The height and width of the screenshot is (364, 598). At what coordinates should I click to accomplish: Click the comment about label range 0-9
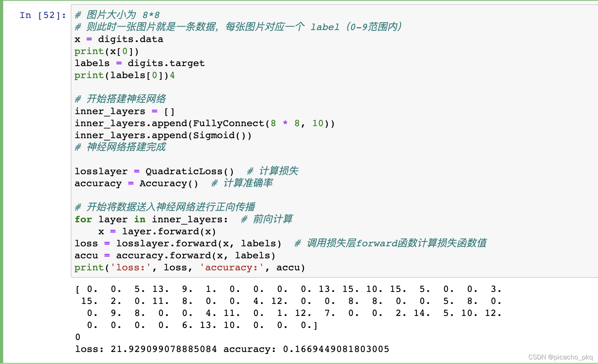[x=239, y=27]
